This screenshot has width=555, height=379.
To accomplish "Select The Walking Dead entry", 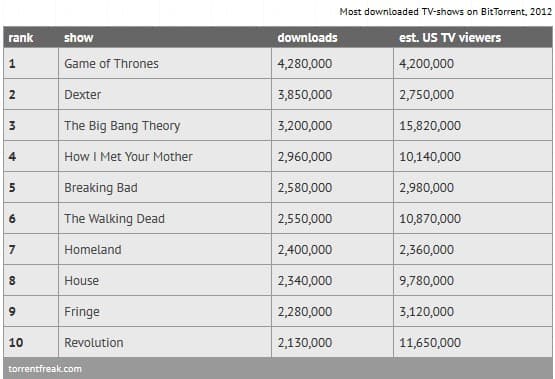I will [x=114, y=219].
